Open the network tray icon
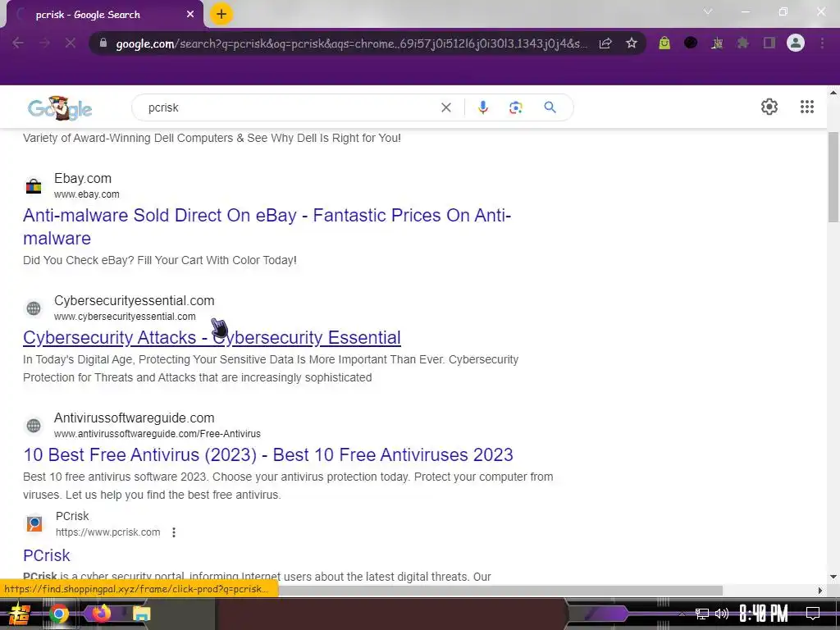The height and width of the screenshot is (630, 840). (701, 614)
